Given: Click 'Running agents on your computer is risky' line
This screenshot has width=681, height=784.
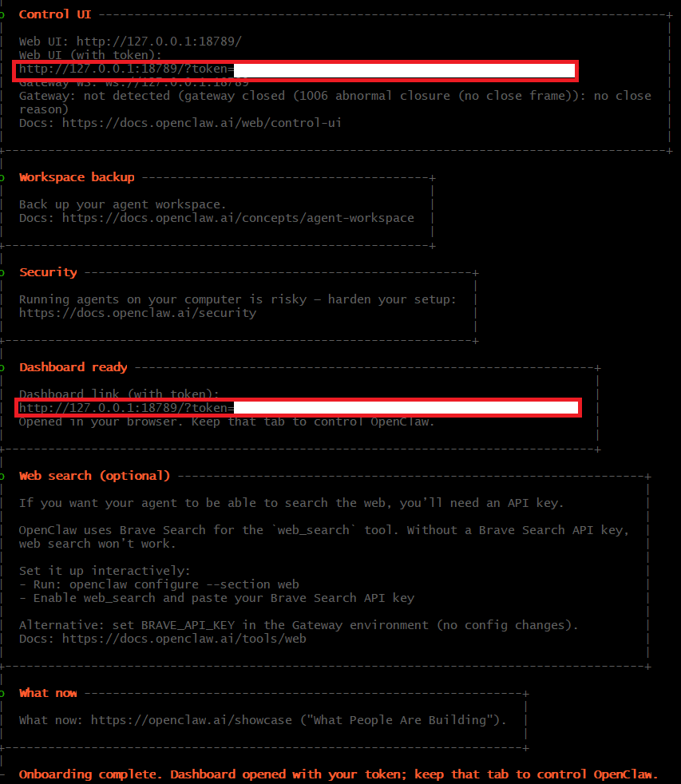Looking at the screenshot, I should tap(237, 299).
